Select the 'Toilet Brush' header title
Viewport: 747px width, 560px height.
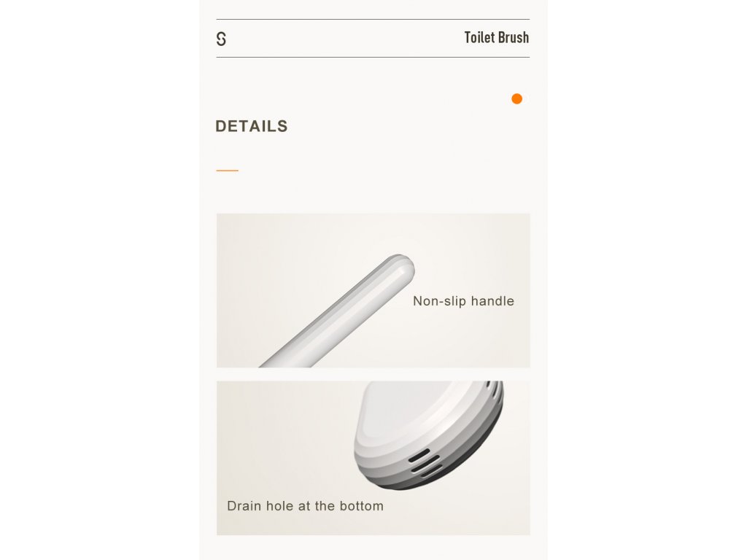coord(496,38)
